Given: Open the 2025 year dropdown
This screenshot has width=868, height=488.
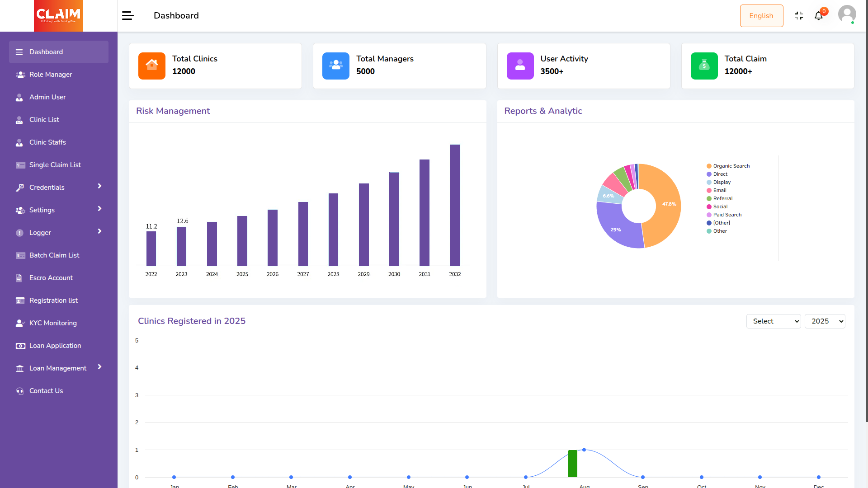Looking at the screenshot, I should [x=825, y=321].
